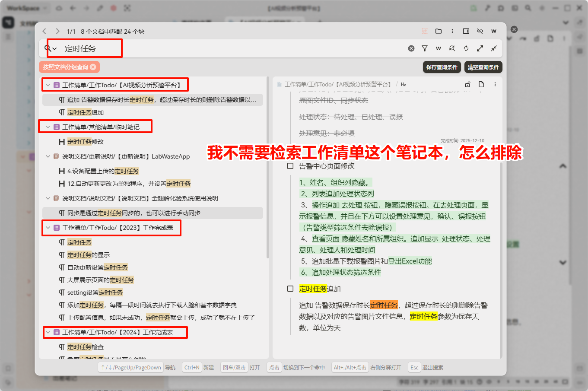Expand all search result groups
588x391 pixels.
(480, 48)
